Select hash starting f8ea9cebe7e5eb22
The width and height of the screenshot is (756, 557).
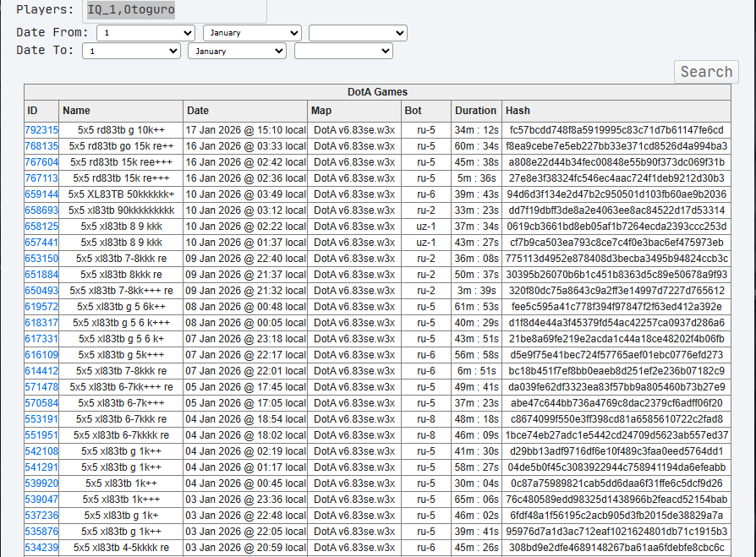click(616, 146)
